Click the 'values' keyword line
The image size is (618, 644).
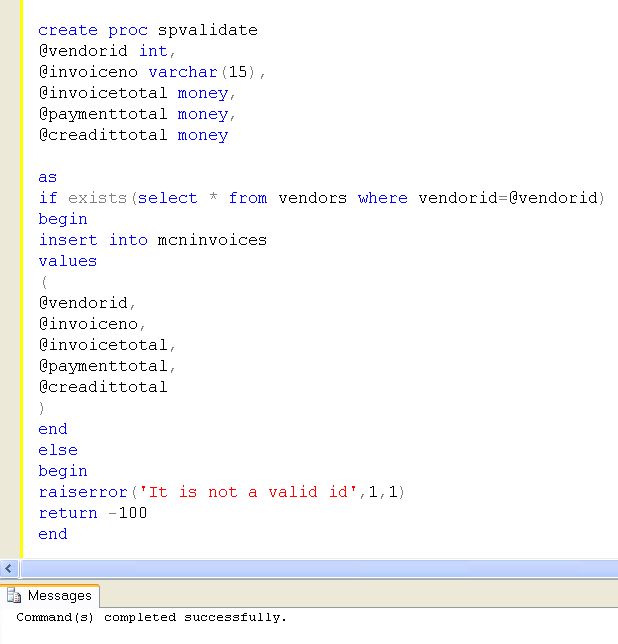[x=68, y=261]
